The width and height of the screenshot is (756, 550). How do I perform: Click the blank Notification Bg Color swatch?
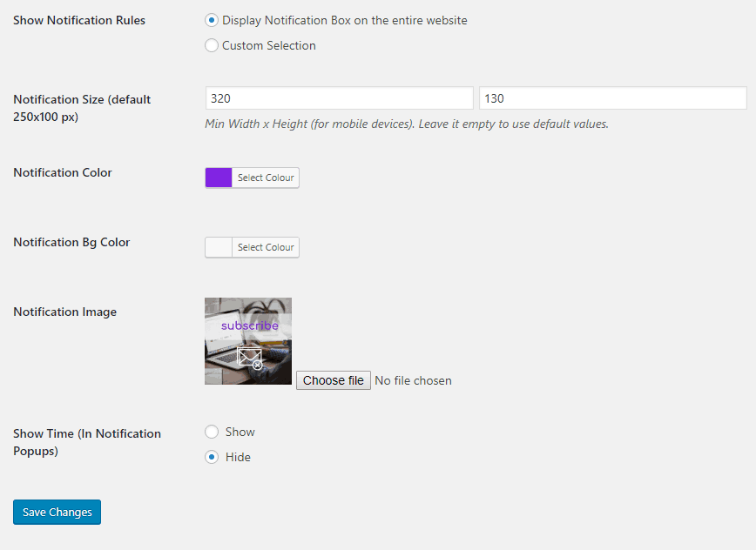pyautogui.click(x=217, y=246)
